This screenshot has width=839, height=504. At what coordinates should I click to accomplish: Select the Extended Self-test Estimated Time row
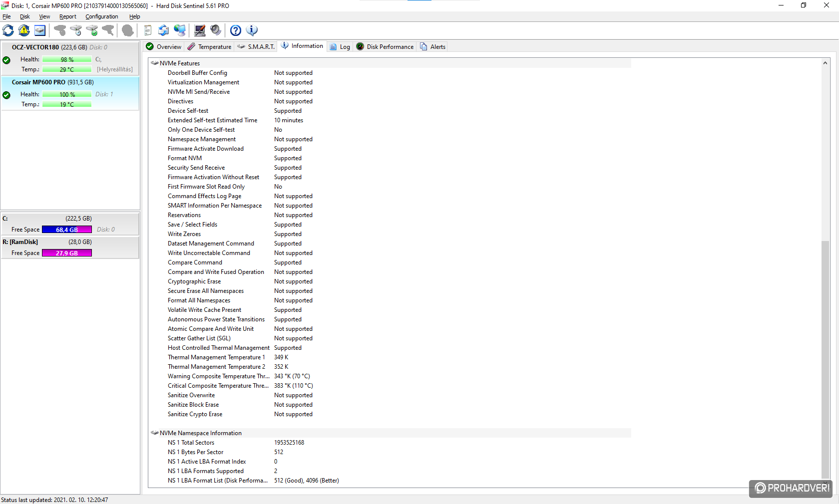point(390,120)
